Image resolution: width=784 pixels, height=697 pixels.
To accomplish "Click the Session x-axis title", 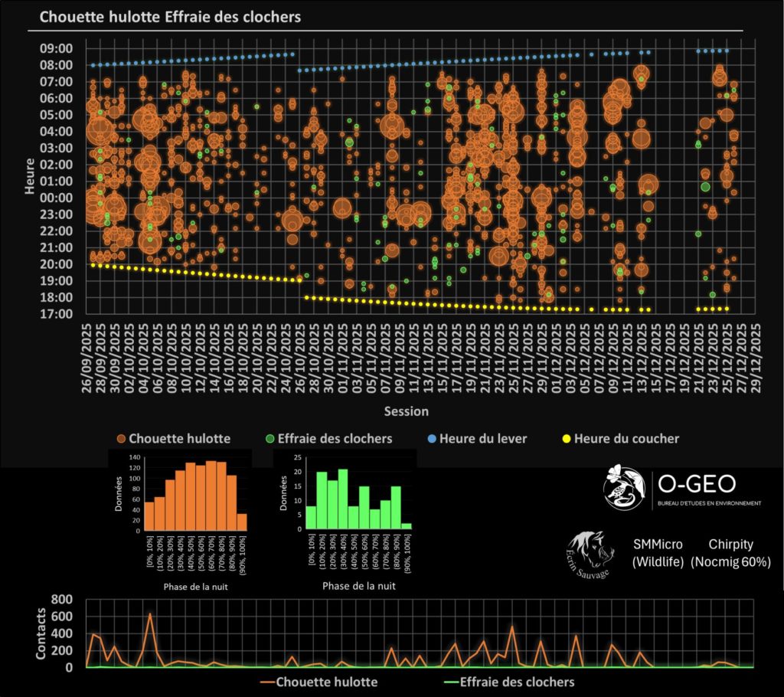I will (407, 411).
